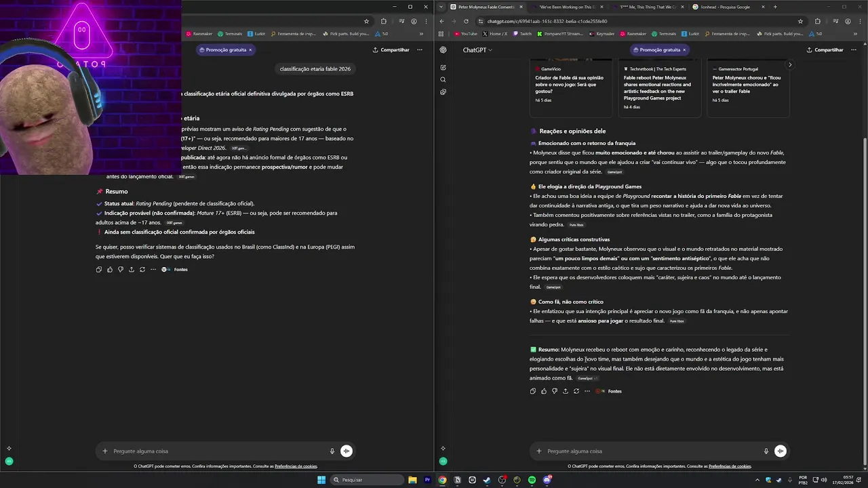Add attachment with plus in right composer
The width and height of the screenshot is (868, 488).
pyautogui.click(x=539, y=451)
